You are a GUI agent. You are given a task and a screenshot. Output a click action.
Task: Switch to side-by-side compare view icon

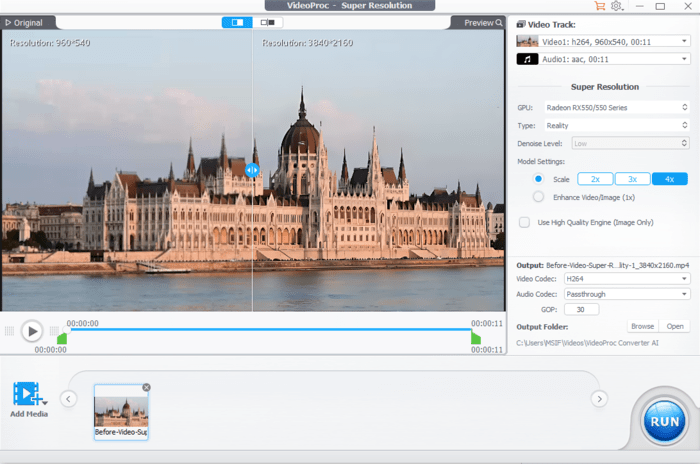[x=267, y=22]
